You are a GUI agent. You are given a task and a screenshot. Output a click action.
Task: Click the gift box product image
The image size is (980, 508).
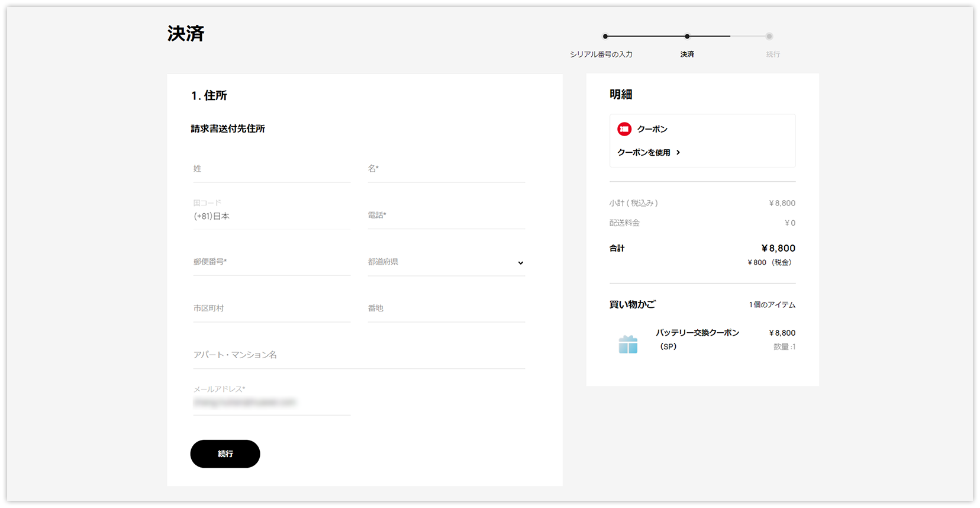pos(628,344)
